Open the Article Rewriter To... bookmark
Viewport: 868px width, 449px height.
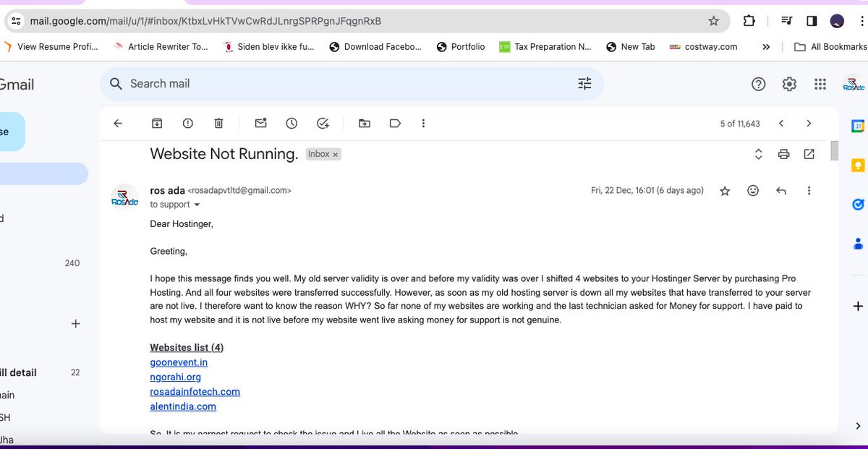tap(161, 46)
